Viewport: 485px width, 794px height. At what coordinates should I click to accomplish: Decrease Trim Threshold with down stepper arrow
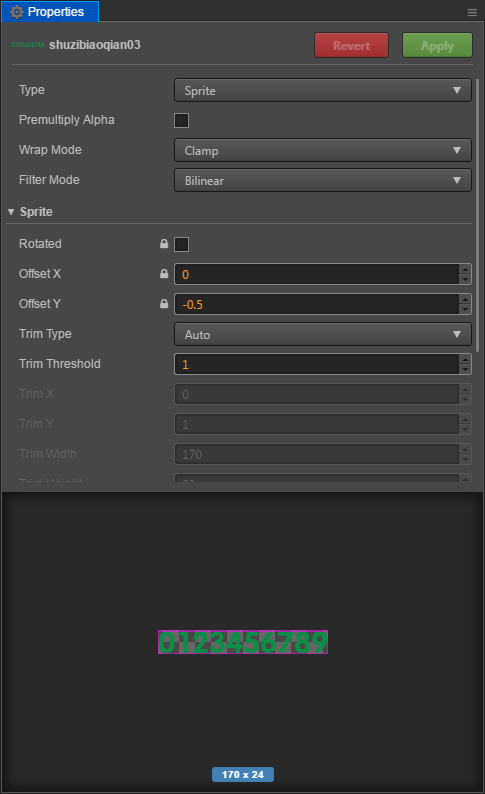point(465,369)
